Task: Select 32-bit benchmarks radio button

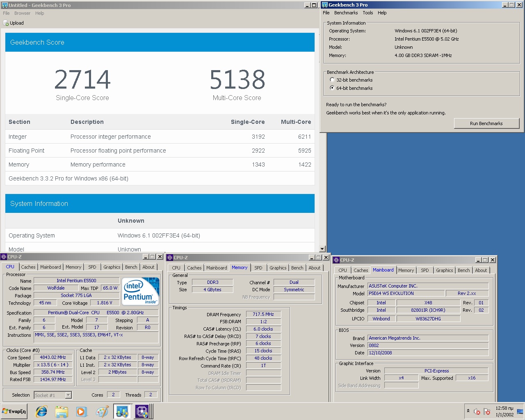Action: click(332, 80)
